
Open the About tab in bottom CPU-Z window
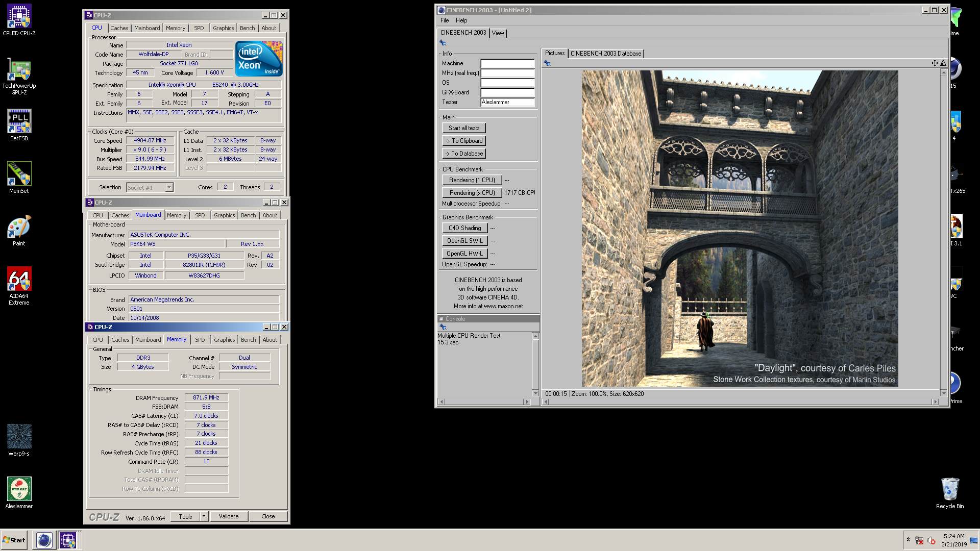[x=270, y=340]
